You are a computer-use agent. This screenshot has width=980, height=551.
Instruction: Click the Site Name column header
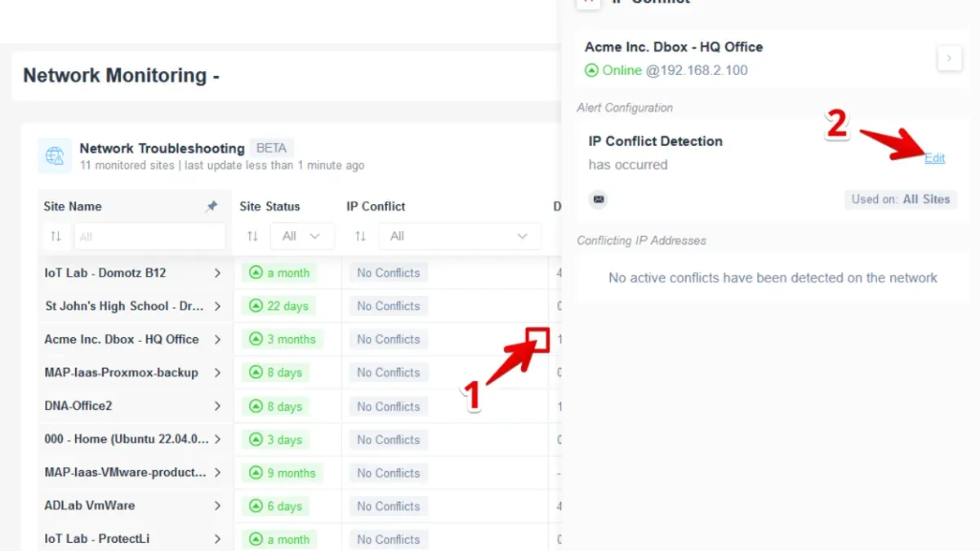click(73, 207)
